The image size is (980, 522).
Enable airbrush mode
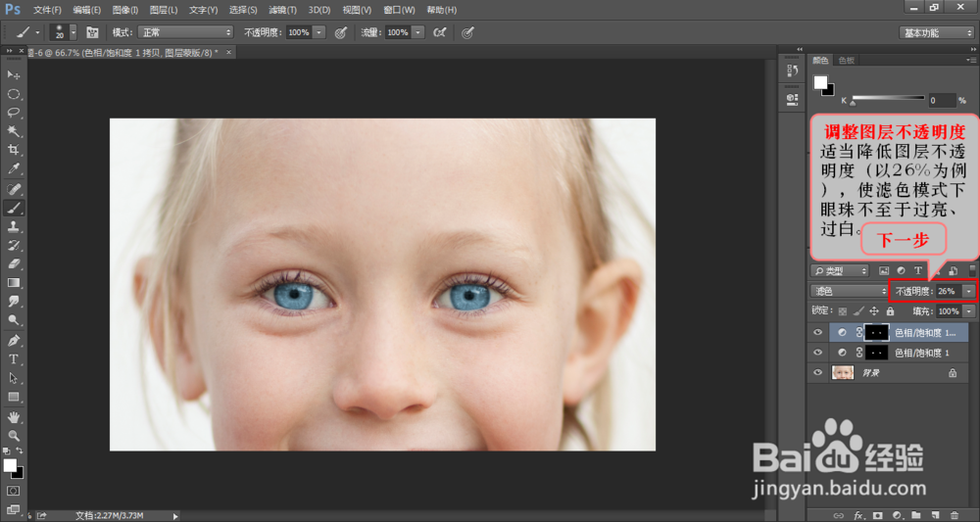pyautogui.click(x=439, y=32)
